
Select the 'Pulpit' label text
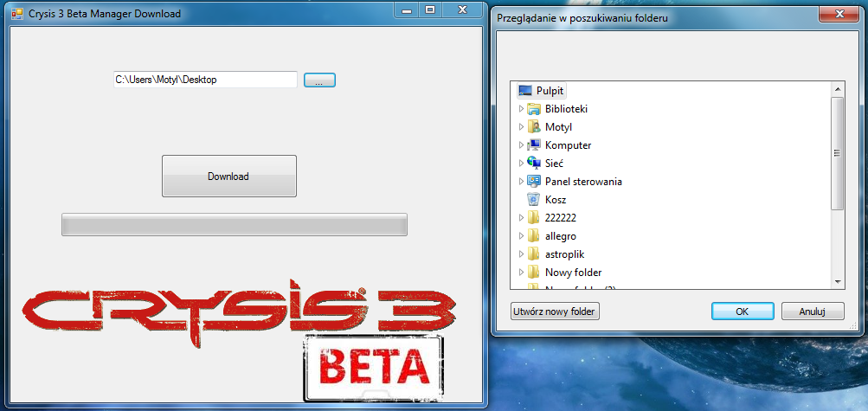[550, 91]
